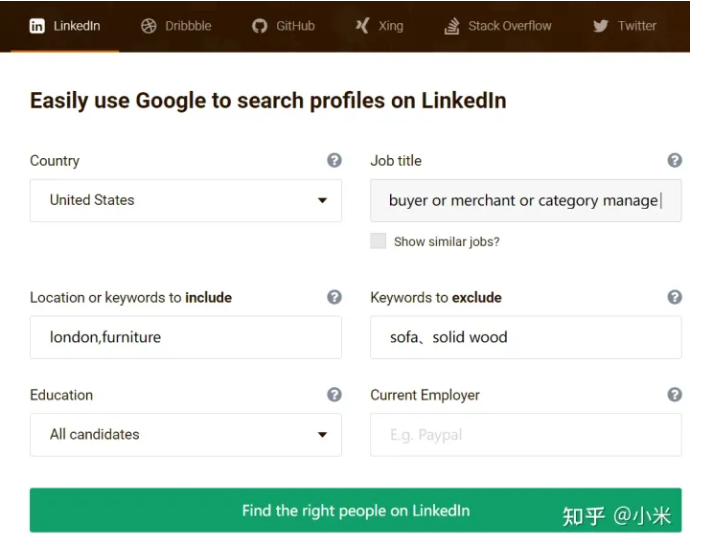
Task: Click the Dribbble basketball logo icon
Action: click(x=149, y=26)
